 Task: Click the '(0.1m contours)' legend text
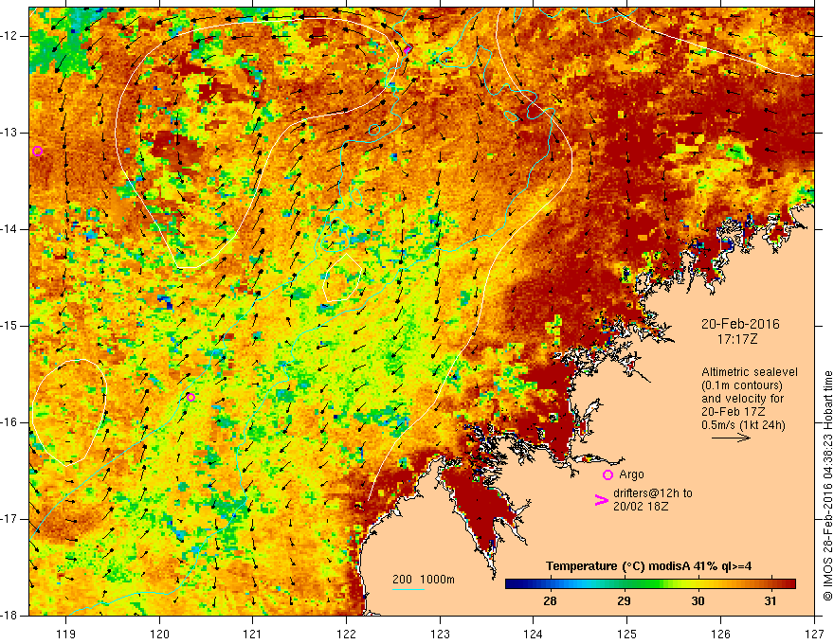tap(742, 385)
